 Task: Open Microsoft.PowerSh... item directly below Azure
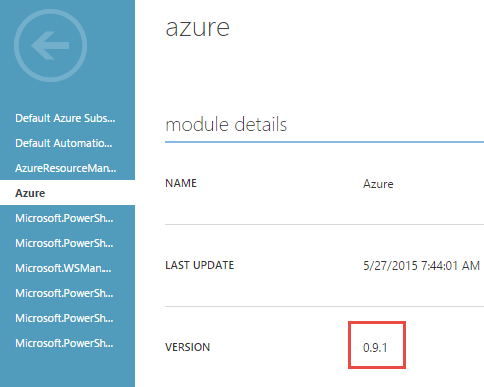(x=64, y=218)
